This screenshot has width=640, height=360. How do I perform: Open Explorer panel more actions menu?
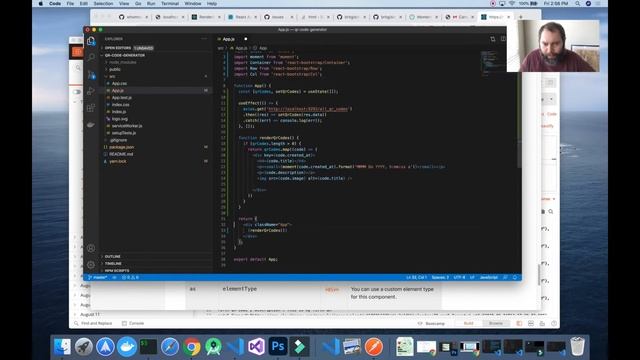204,39
